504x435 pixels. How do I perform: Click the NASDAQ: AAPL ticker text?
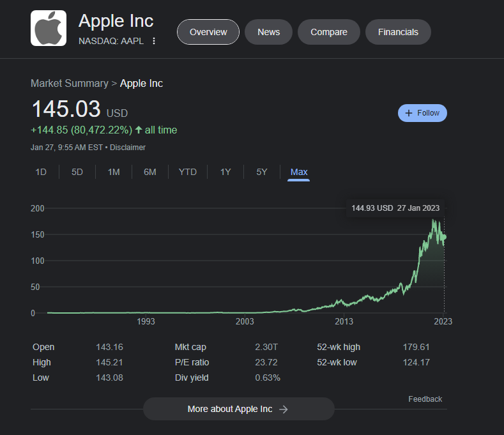click(x=111, y=41)
